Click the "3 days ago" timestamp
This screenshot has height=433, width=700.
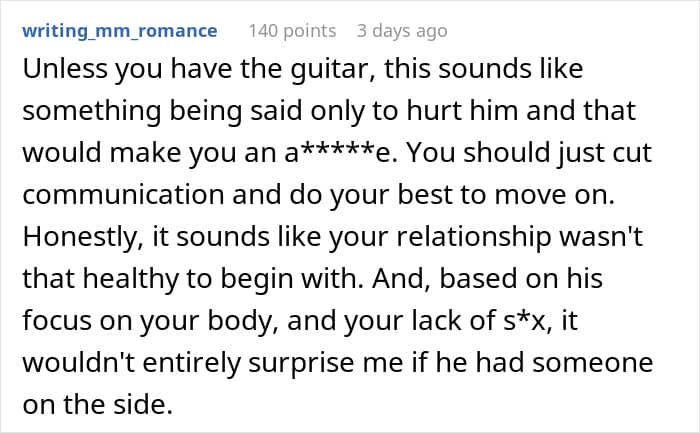(x=402, y=31)
